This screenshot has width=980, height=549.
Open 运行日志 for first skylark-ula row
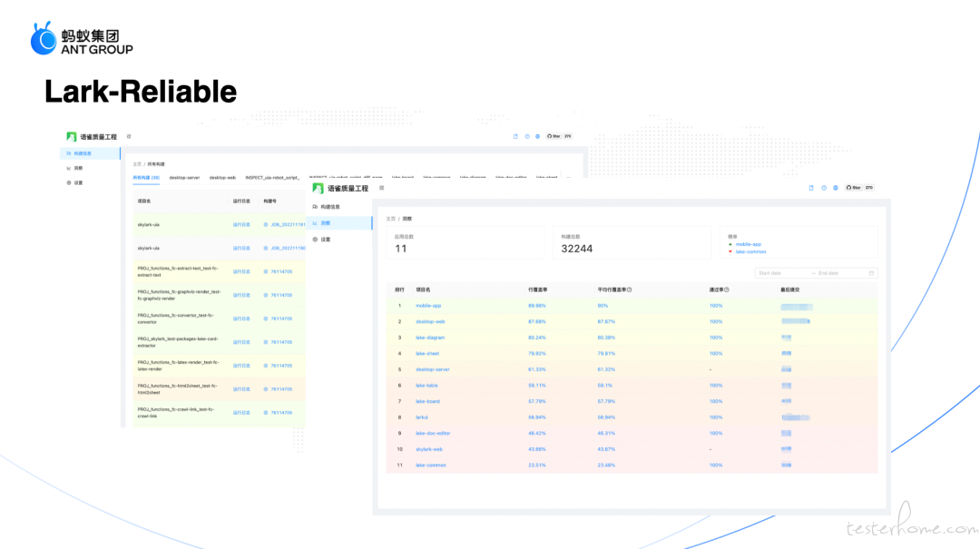click(241, 224)
